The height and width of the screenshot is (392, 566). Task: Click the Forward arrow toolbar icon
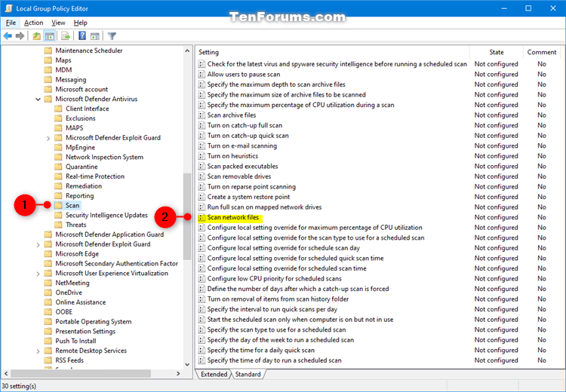(20, 35)
